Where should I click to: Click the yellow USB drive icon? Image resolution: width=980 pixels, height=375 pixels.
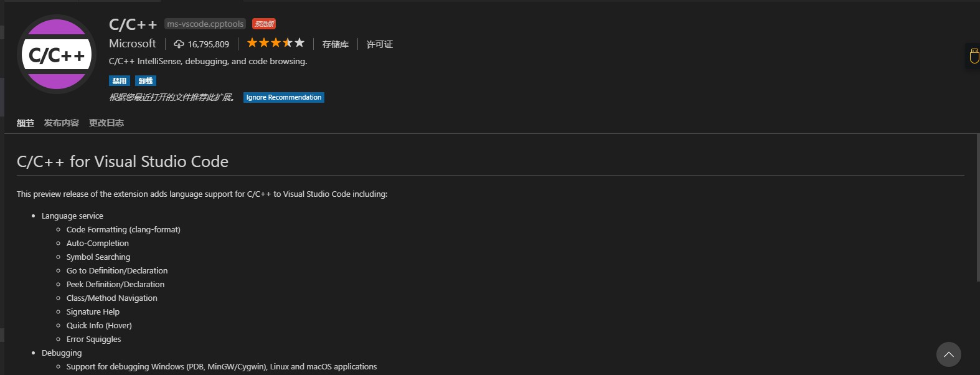[974, 57]
